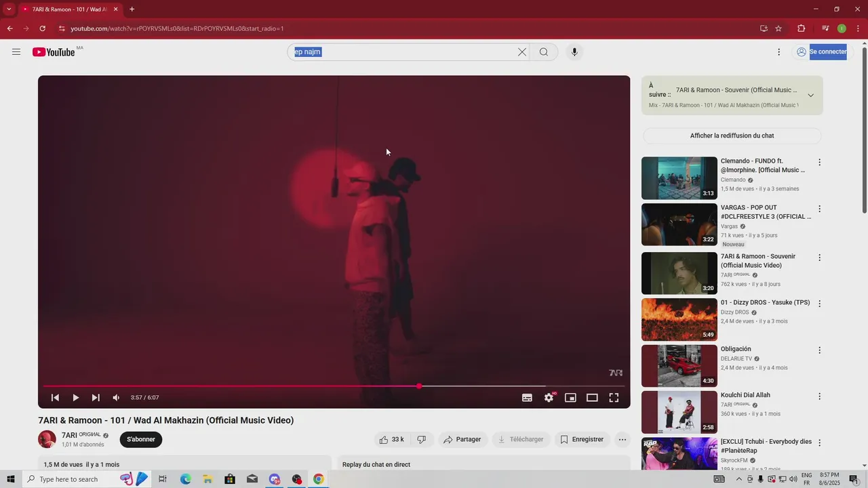
Task: Enter fullscreen mode
Action: click(614, 398)
